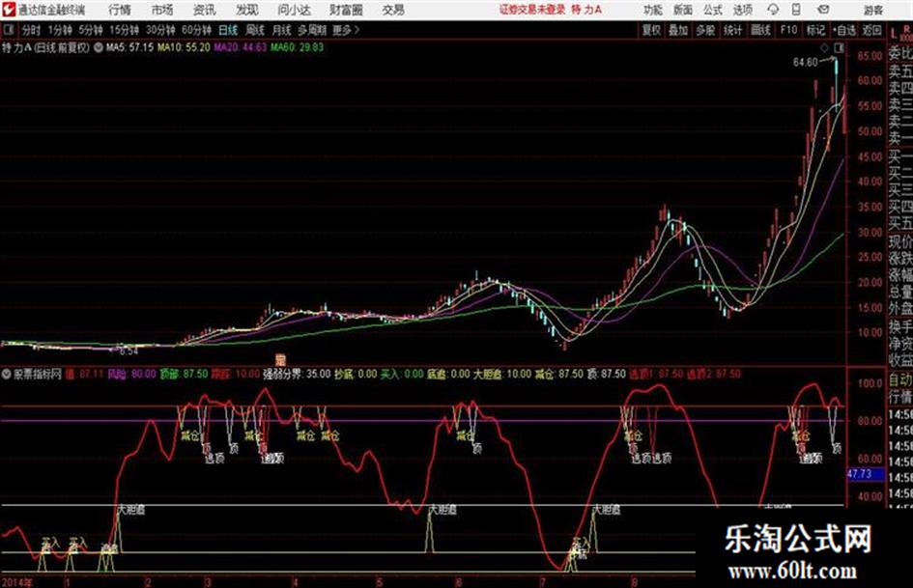The height and width of the screenshot is (588, 913).
Task: Open the 选项 menu
Action: pos(742,10)
